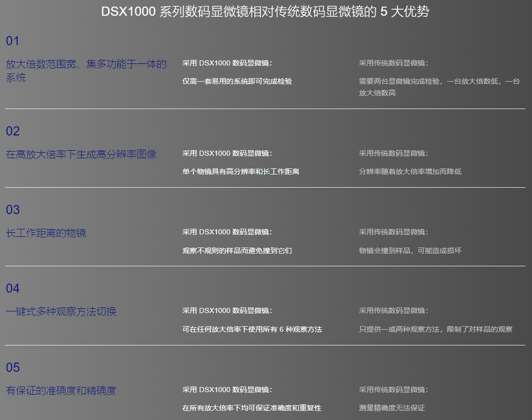532x420 pixels.
Task: Click the section number 05
Action: pyautogui.click(x=13, y=368)
